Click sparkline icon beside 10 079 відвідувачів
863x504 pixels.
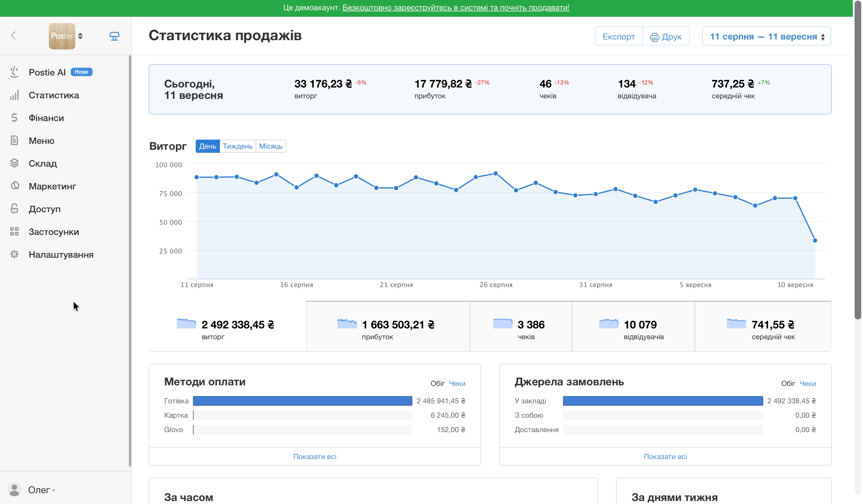point(609,324)
